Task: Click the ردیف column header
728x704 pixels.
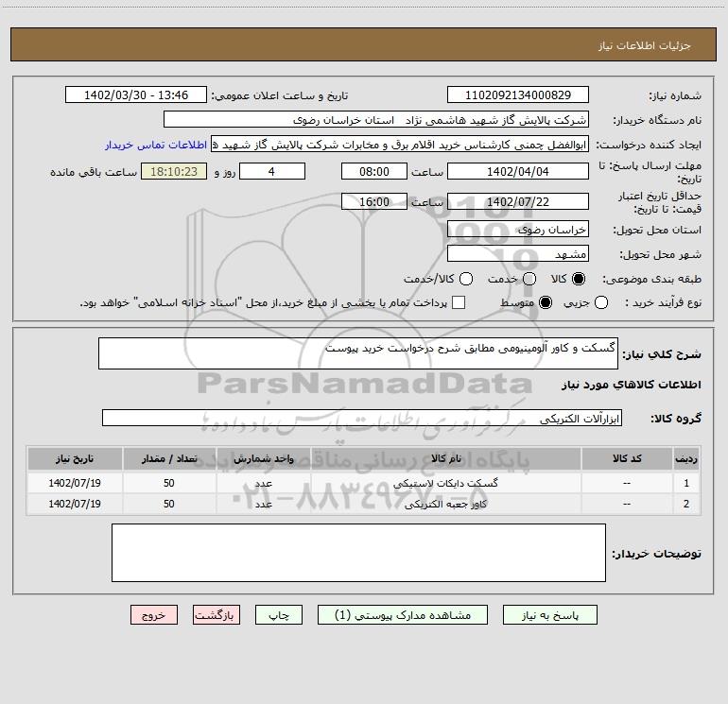Action: tap(686, 458)
